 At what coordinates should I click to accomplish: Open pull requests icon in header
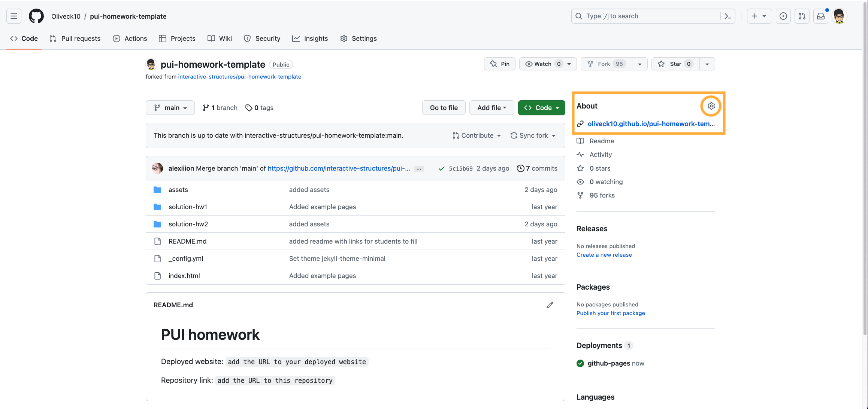[x=802, y=16]
